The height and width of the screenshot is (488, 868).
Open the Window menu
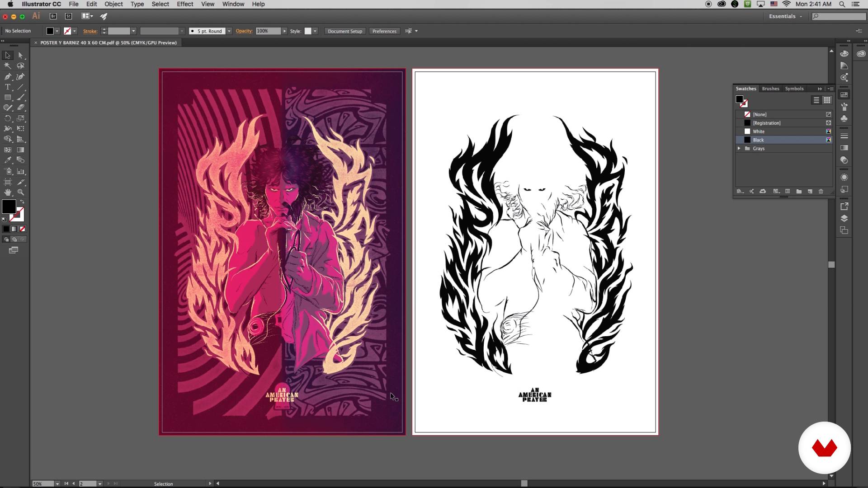pos(233,4)
